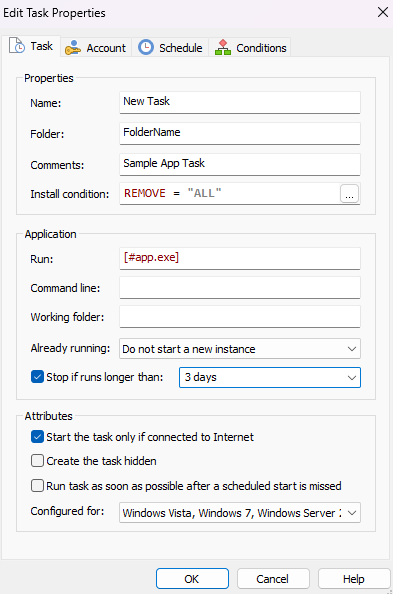Open the install condition editor ellipsis button
The image size is (393, 594).
[x=349, y=194]
